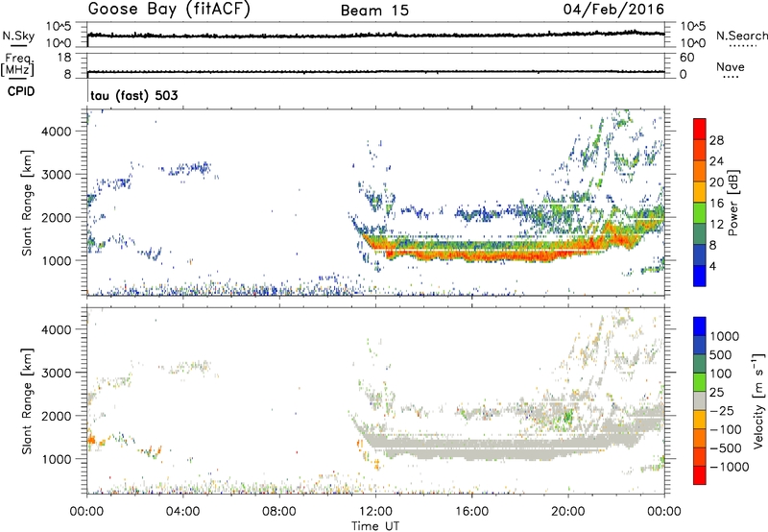Click the "tau (fast) 503" text
The image size is (768, 532).
pyautogui.click(x=134, y=95)
